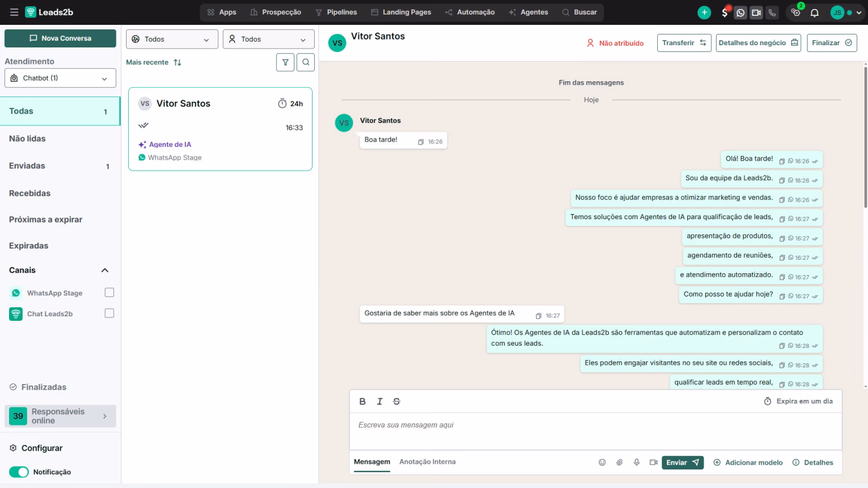Viewport: 868px width, 488px height.
Task: Click the paperclip attachment icon
Action: (x=619, y=462)
